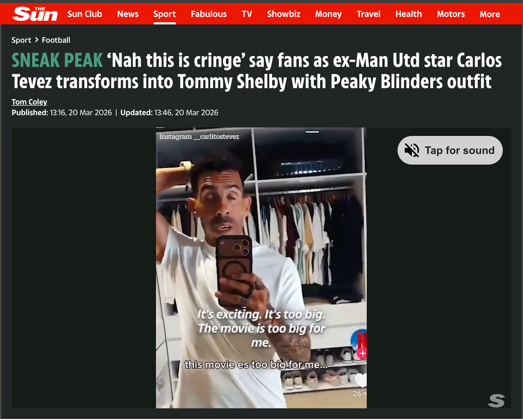Viewport: 523px width, 420px height.
Task: Expand the More navigation menu
Action: (x=489, y=14)
